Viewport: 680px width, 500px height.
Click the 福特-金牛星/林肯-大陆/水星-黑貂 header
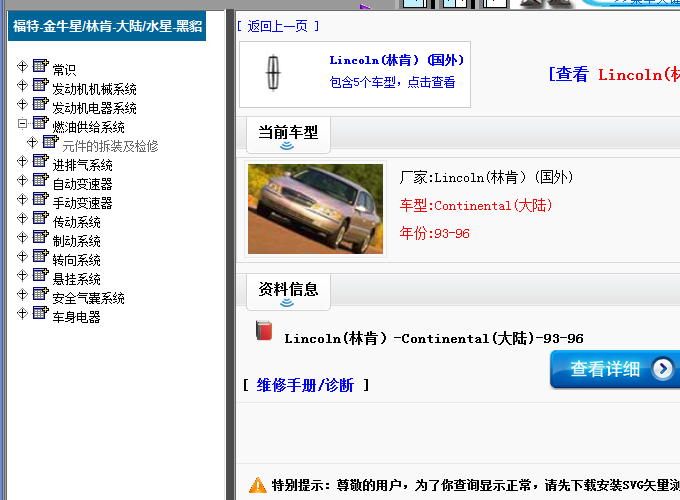point(107,26)
